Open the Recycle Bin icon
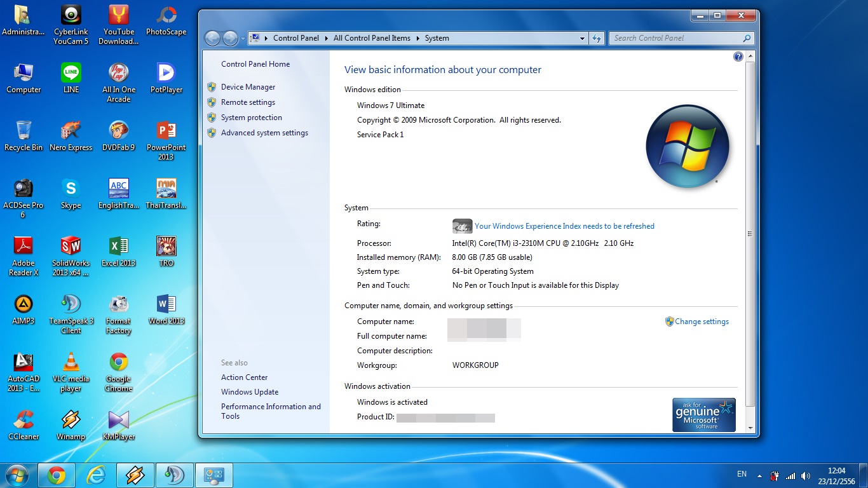Screen dimensions: 868x488 [24, 131]
